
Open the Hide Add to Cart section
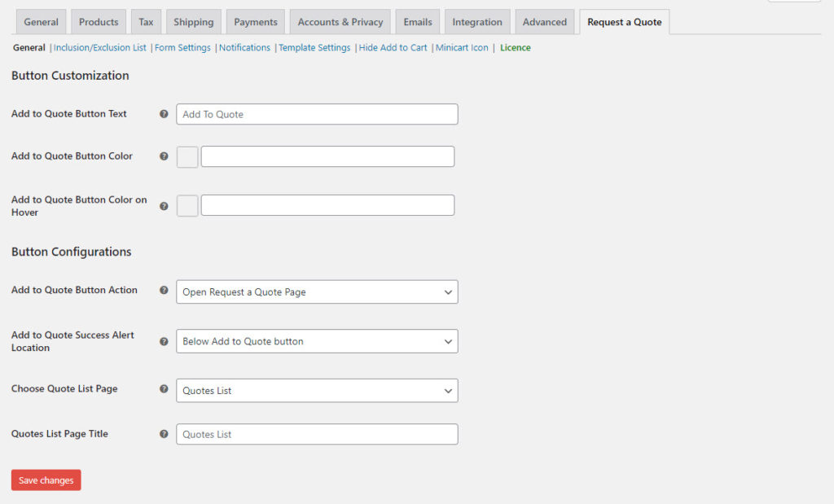393,48
